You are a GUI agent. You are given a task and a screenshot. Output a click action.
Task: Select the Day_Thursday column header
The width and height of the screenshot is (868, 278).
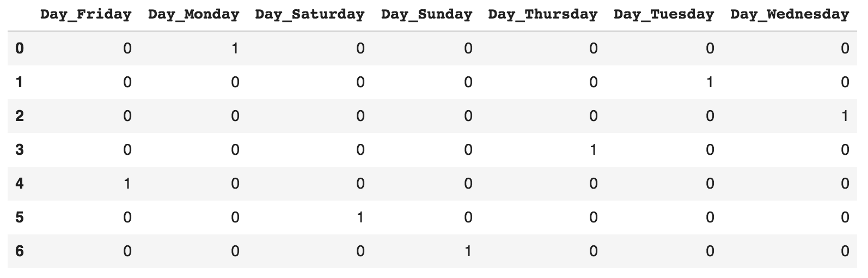[x=543, y=15]
